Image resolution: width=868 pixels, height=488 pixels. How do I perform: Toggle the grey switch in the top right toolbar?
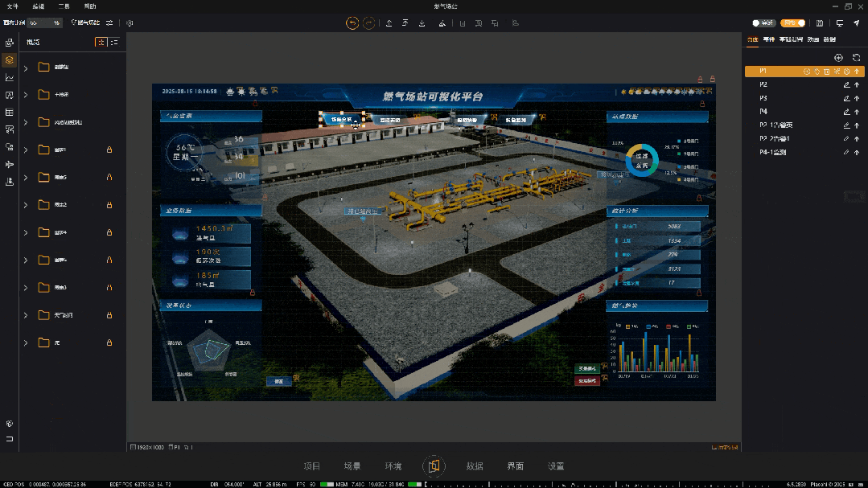point(763,23)
